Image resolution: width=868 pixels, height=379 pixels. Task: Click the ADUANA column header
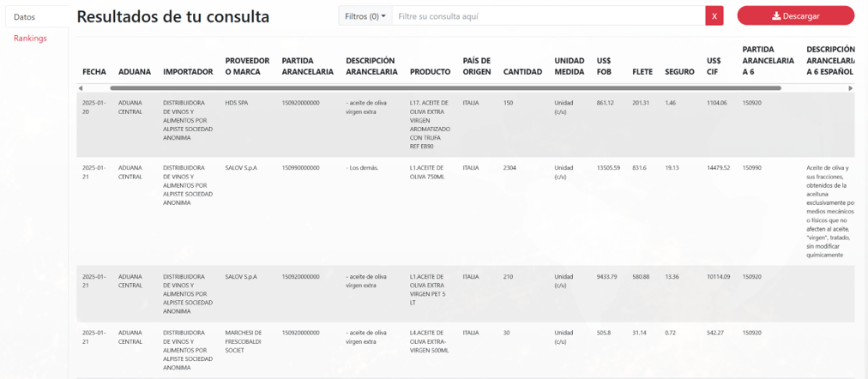click(x=135, y=72)
